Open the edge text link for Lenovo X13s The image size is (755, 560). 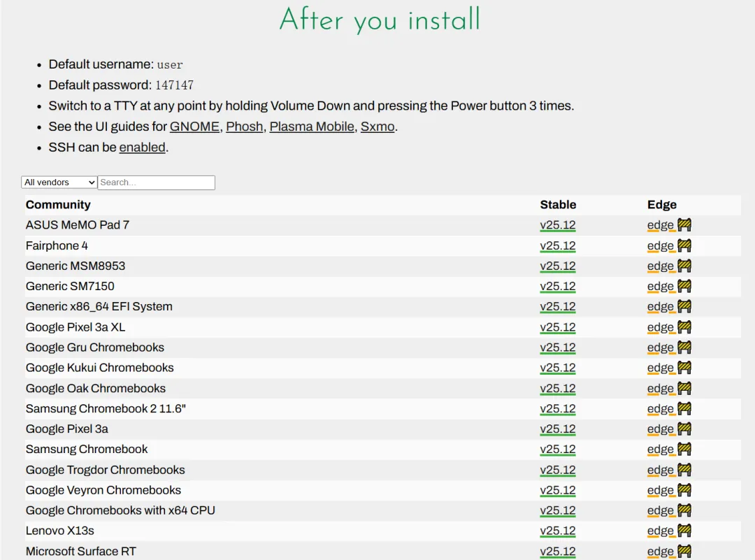point(660,531)
